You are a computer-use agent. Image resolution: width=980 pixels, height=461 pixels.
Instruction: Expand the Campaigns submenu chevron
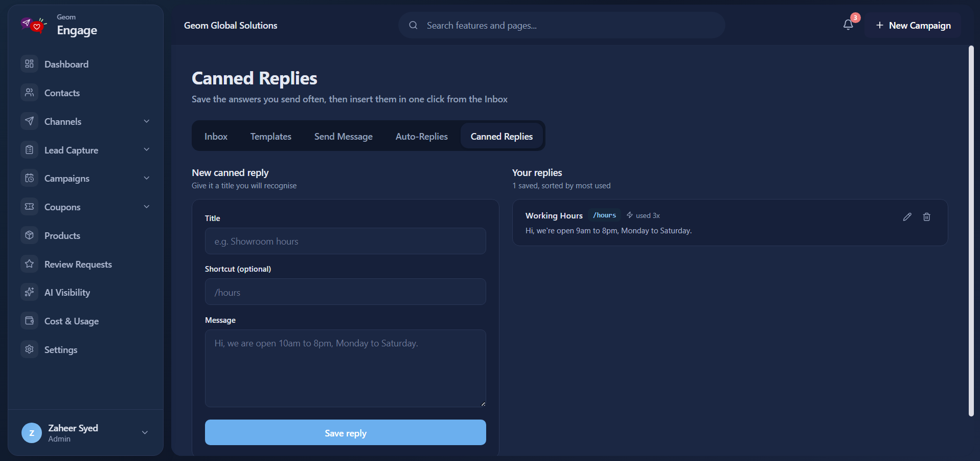click(x=147, y=178)
